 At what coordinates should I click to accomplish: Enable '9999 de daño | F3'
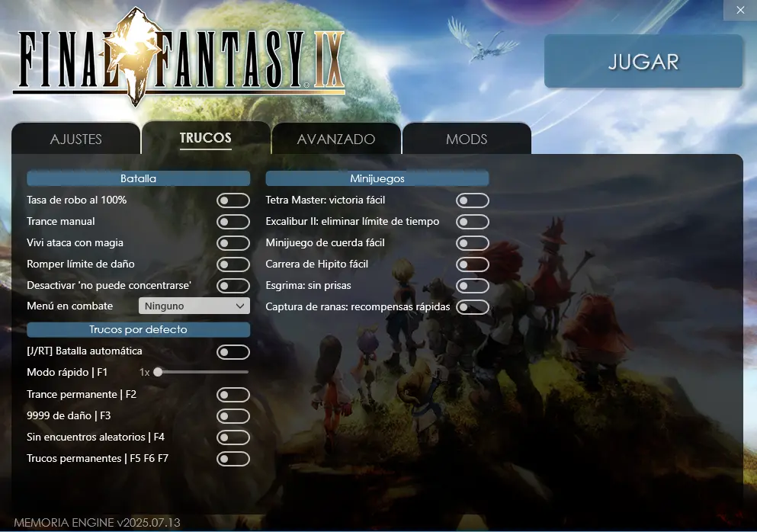[233, 415]
